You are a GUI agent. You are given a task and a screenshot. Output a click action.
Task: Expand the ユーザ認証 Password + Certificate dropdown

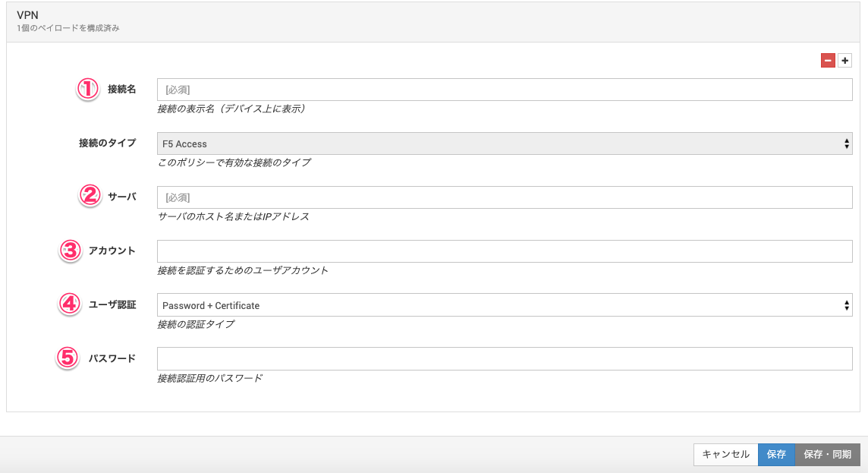(505, 305)
